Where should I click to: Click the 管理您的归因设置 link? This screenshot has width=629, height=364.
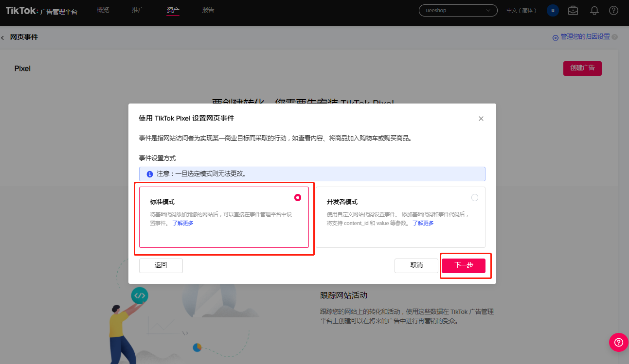point(585,37)
